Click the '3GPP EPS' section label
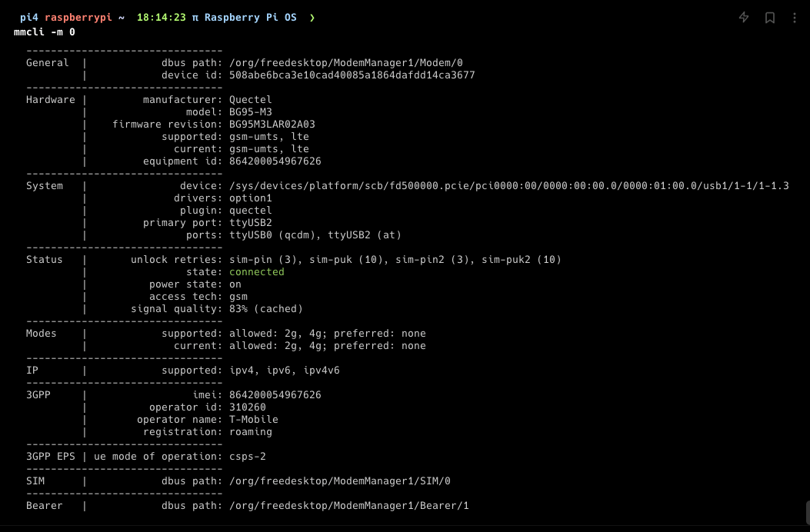 (51, 457)
